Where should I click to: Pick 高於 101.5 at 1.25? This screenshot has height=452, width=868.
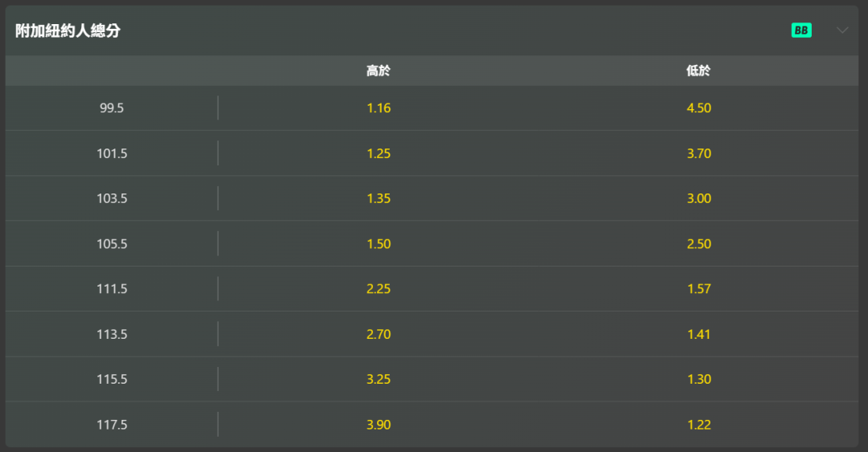pyautogui.click(x=379, y=153)
